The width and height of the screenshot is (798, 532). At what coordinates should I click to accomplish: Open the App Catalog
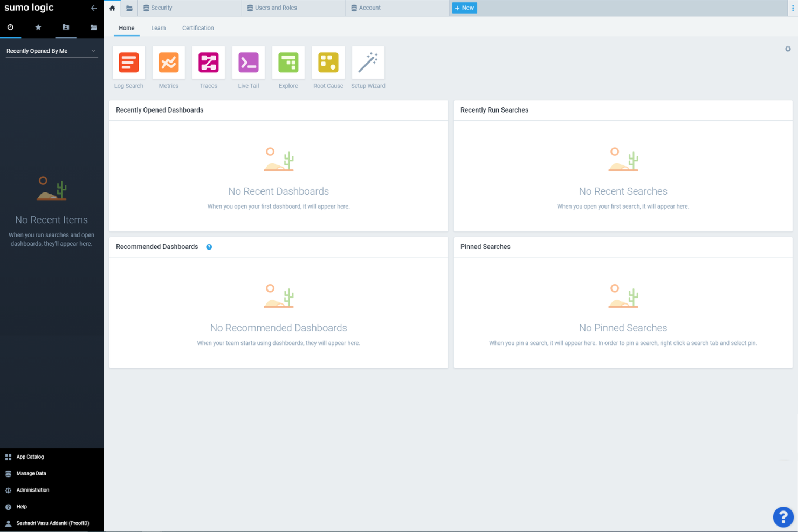pyautogui.click(x=30, y=457)
